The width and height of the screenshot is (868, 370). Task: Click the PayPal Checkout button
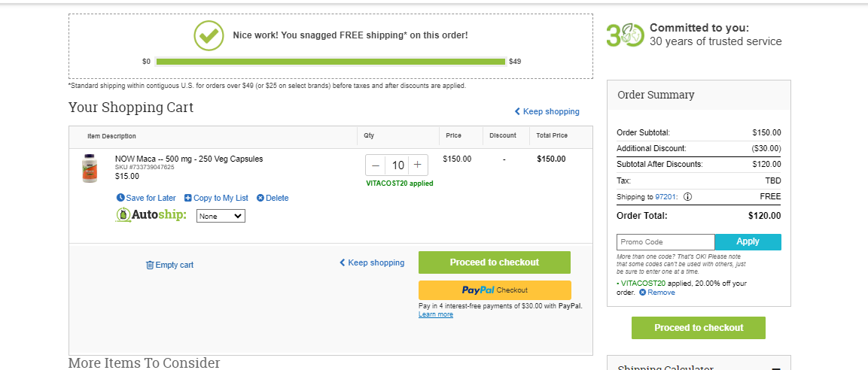pos(495,290)
